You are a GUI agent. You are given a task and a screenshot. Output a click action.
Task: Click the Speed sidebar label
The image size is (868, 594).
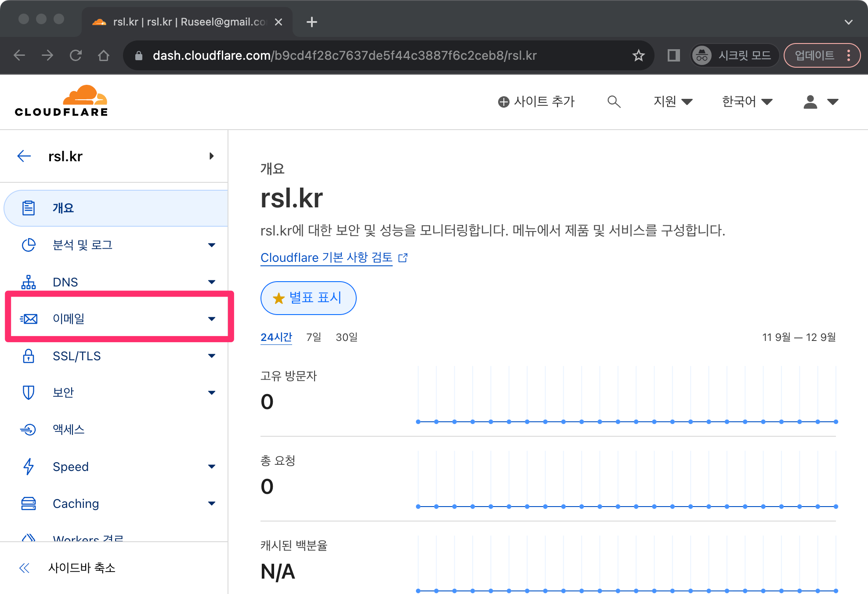[x=71, y=467]
